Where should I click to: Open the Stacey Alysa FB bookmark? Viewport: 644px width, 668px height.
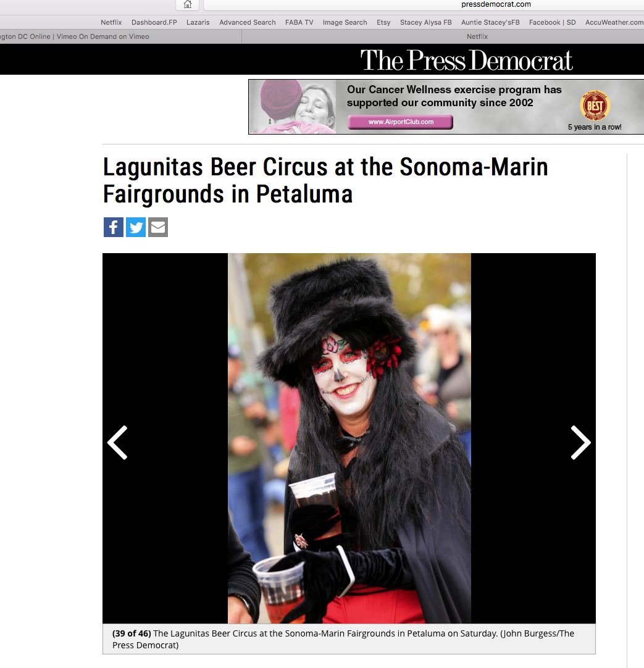coord(425,22)
